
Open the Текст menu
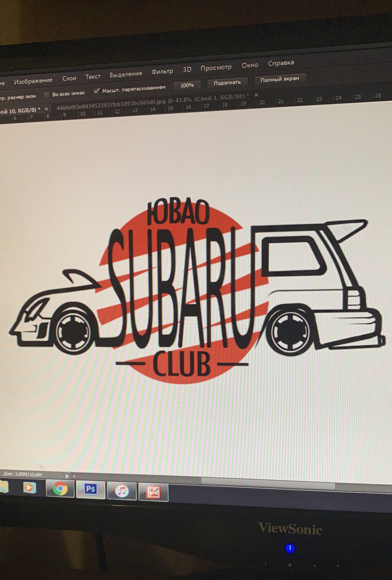(x=93, y=76)
